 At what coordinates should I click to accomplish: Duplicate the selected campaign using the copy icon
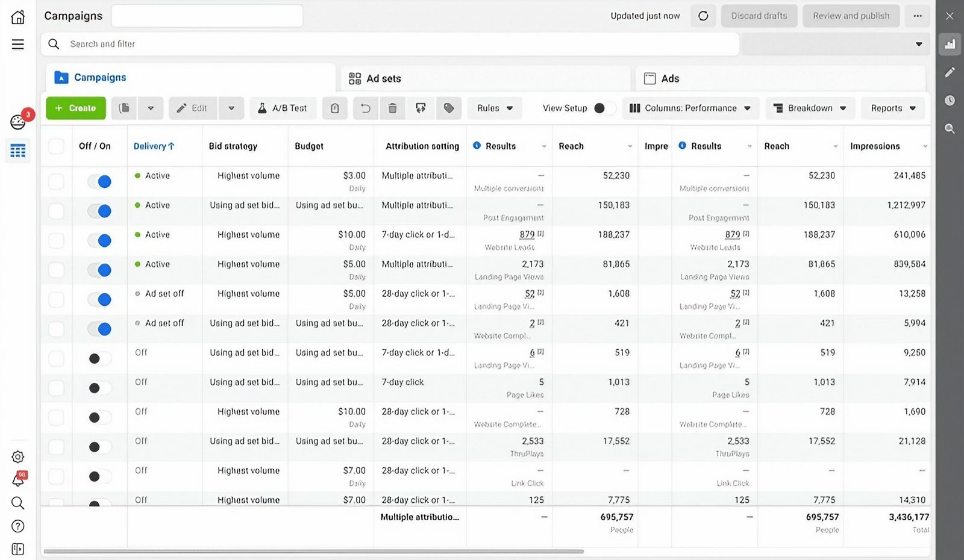click(124, 108)
